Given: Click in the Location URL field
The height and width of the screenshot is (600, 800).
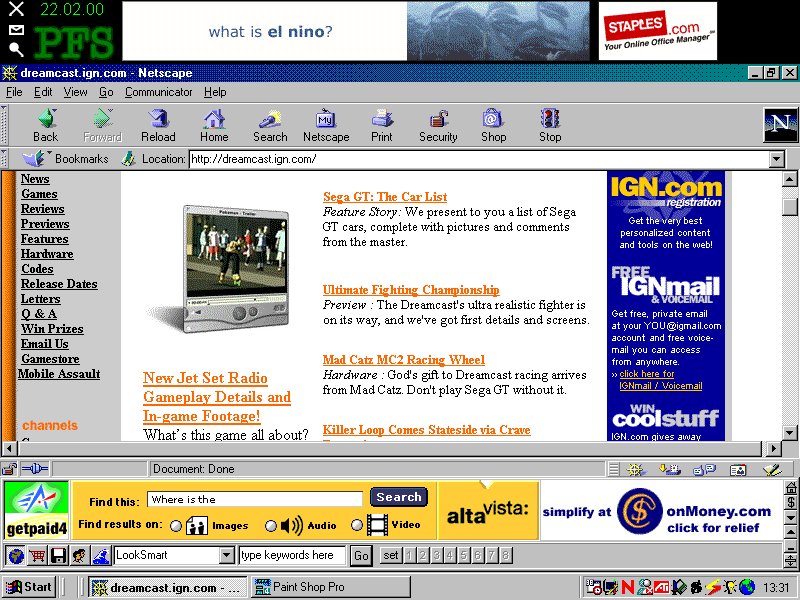Looking at the screenshot, I should pyautogui.click(x=479, y=159).
